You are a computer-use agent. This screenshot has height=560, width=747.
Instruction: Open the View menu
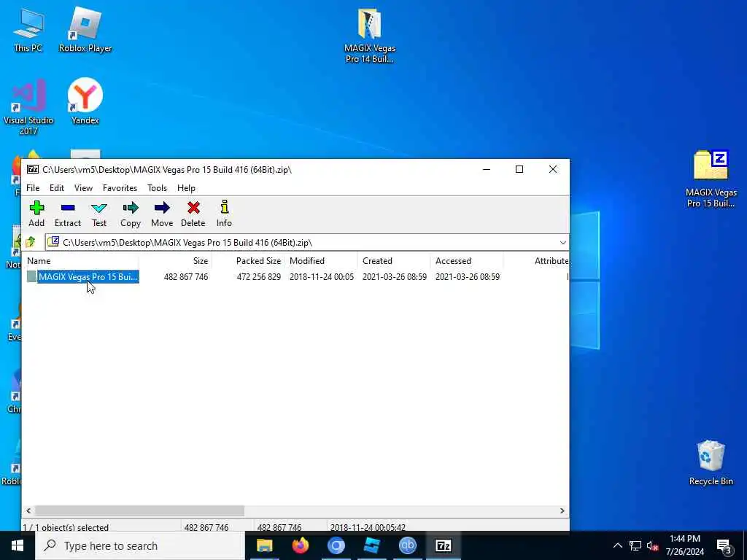point(83,188)
